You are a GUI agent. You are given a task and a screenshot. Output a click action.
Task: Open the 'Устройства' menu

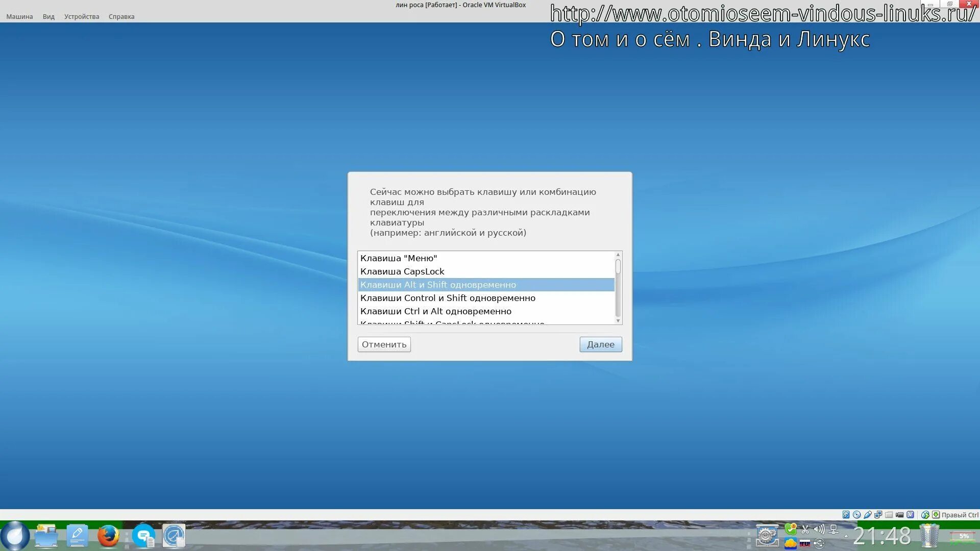tap(82, 16)
